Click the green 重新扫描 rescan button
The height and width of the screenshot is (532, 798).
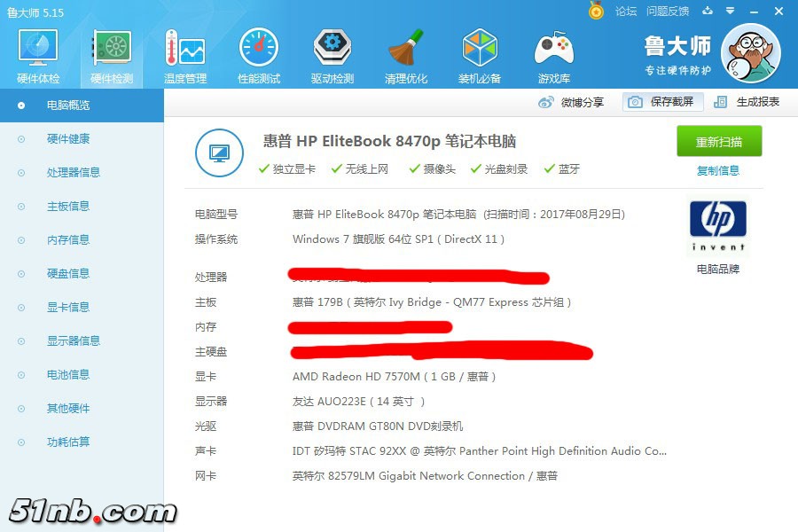(719, 142)
